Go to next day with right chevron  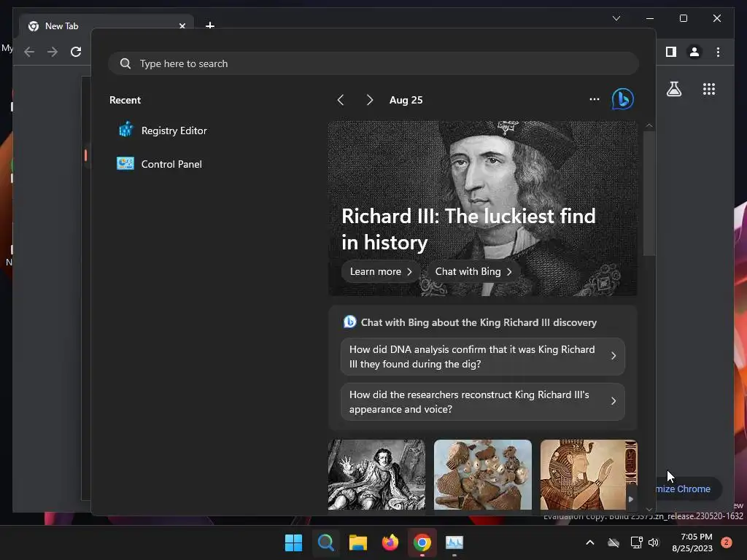(370, 100)
